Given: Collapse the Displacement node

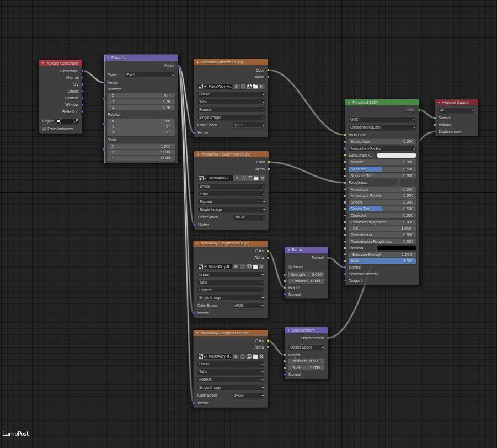Looking at the screenshot, I should click(288, 330).
